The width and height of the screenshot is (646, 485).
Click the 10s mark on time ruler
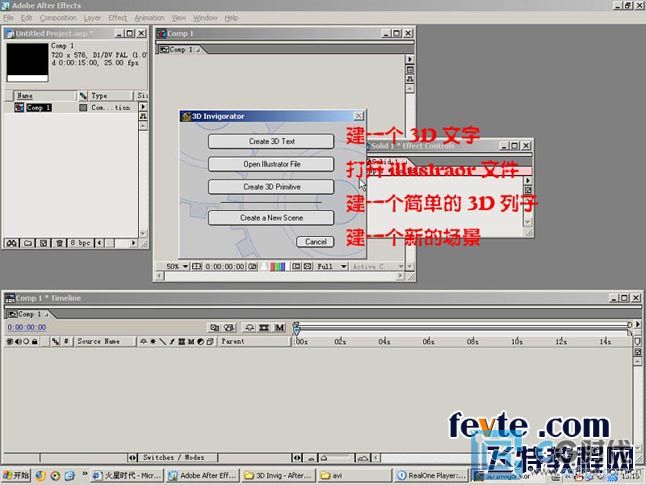coord(517,342)
